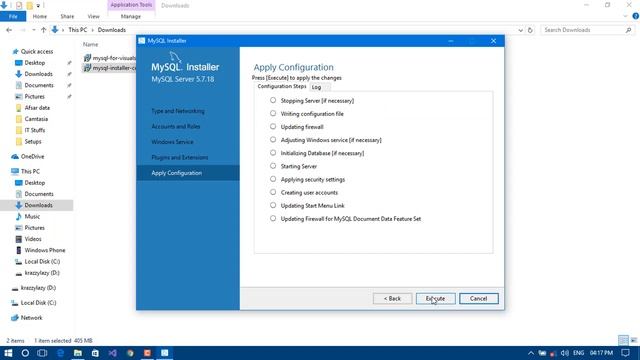
Task: Click Properties icon in Quick Access Toolbar
Action: [19, 5]
